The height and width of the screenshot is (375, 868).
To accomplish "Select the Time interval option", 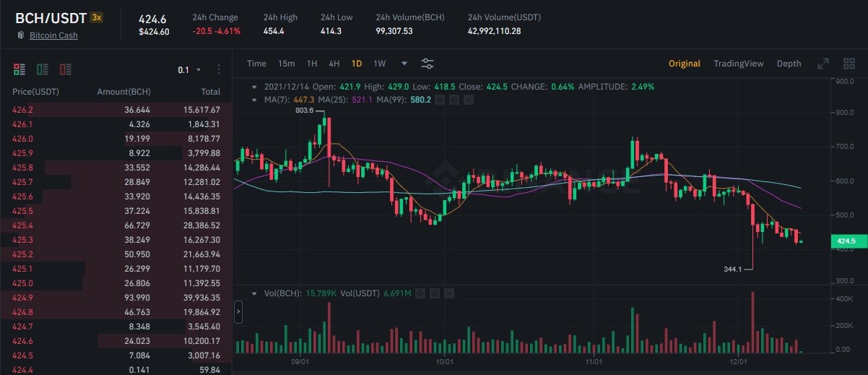I will tap(256, 64).
